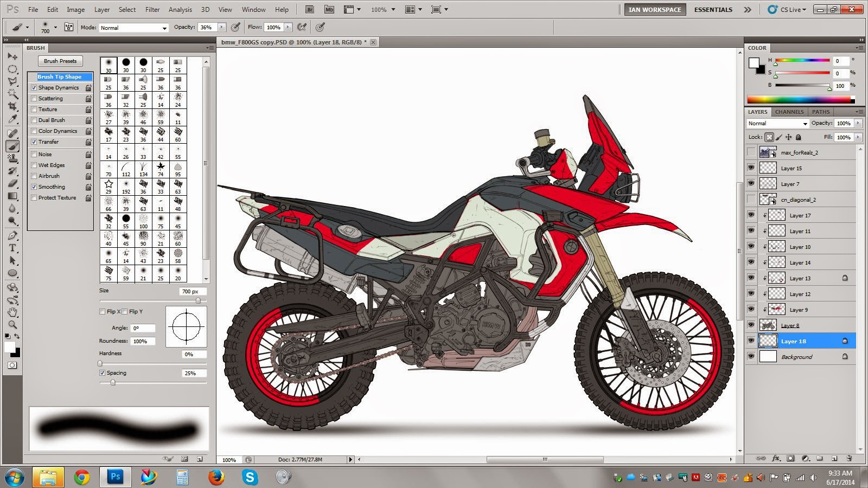This screenshot has width=868, height=488.
Task: Select the IAN WORKSPACE button
Action: click(x=655, y=10)
